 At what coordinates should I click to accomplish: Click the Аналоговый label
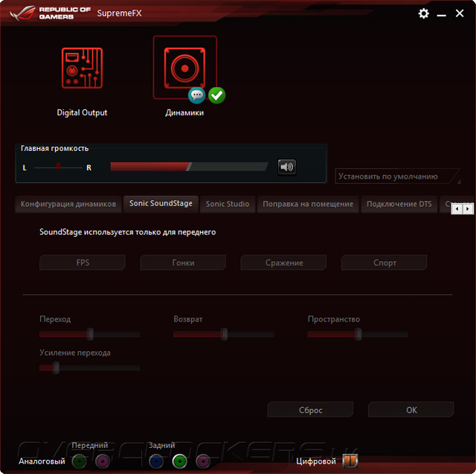pyautogui.click(x=42, y=461)
